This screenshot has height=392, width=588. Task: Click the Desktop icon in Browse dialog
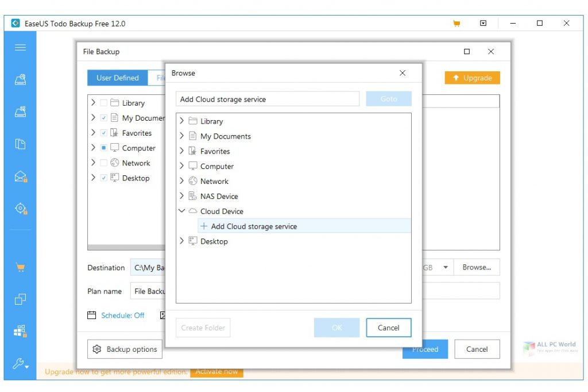(x=193, y=241)
